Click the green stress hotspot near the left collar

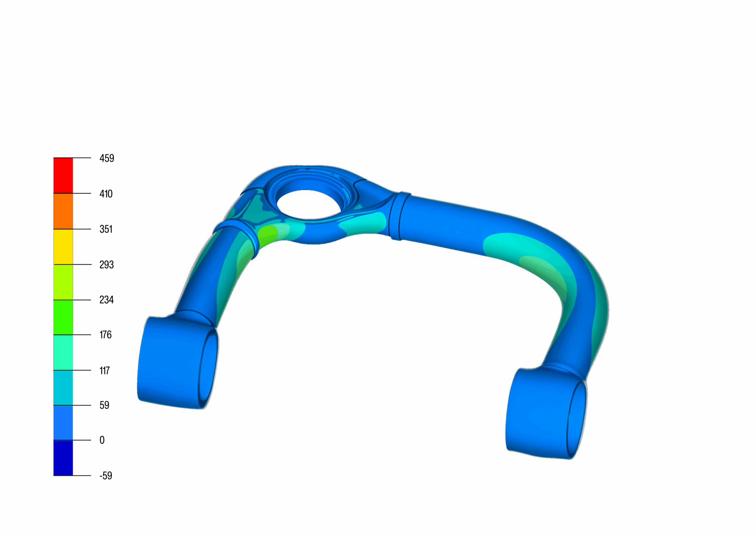tap(267, 234)
